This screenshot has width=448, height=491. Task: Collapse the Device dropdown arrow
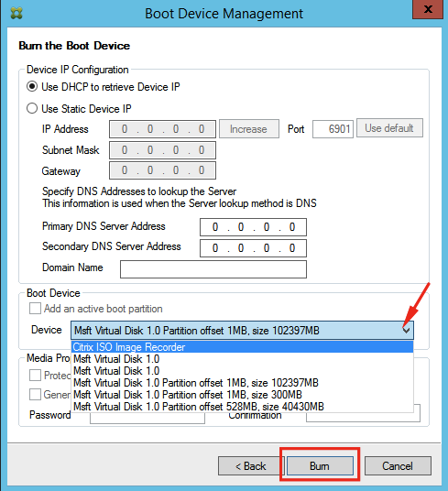coord(406,331)
